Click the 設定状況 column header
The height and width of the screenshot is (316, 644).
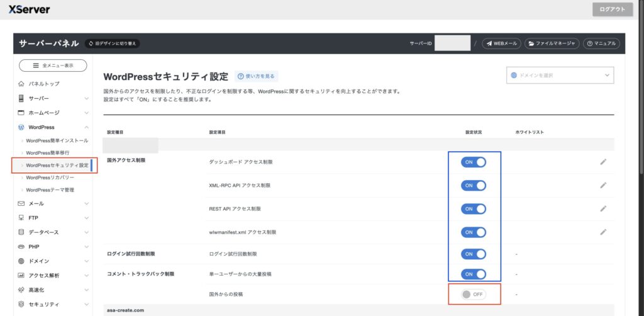click(x=473, y=132)
